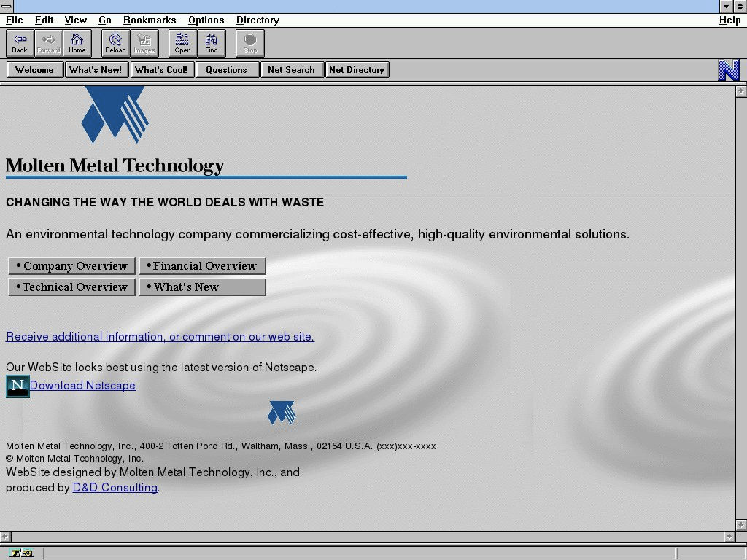
Task: Click the Download Netscape link
Action: click(82, 386)
